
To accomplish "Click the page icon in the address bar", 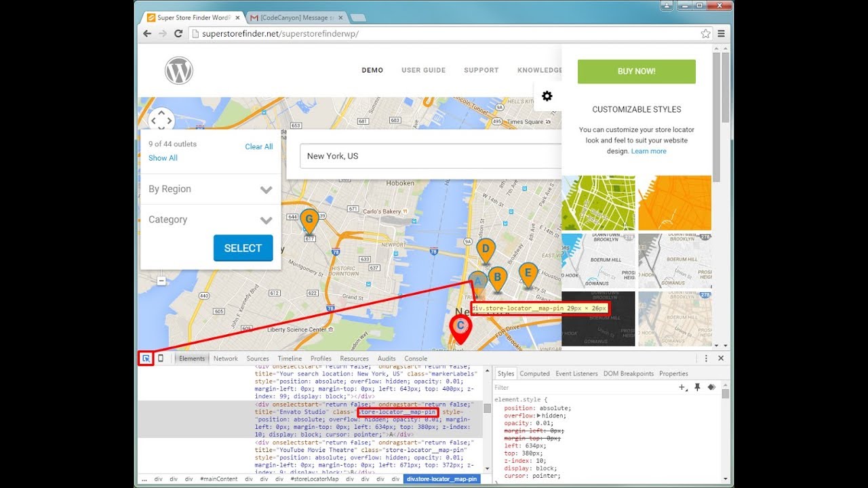I will point(195,33).
